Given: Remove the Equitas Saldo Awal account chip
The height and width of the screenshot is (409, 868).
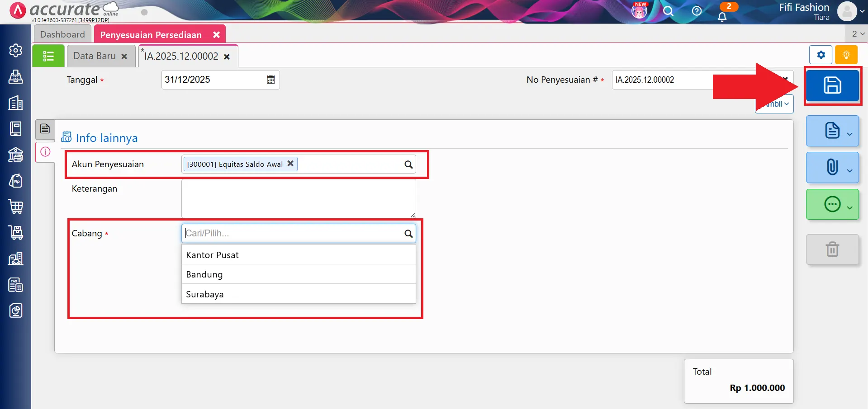Looking at the screenshot, I should pyautogui.click(x=290, y=164).
